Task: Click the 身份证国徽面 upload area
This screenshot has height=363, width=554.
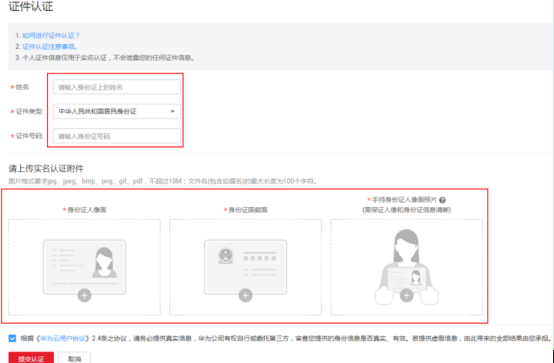Action: tap(246, 267)
